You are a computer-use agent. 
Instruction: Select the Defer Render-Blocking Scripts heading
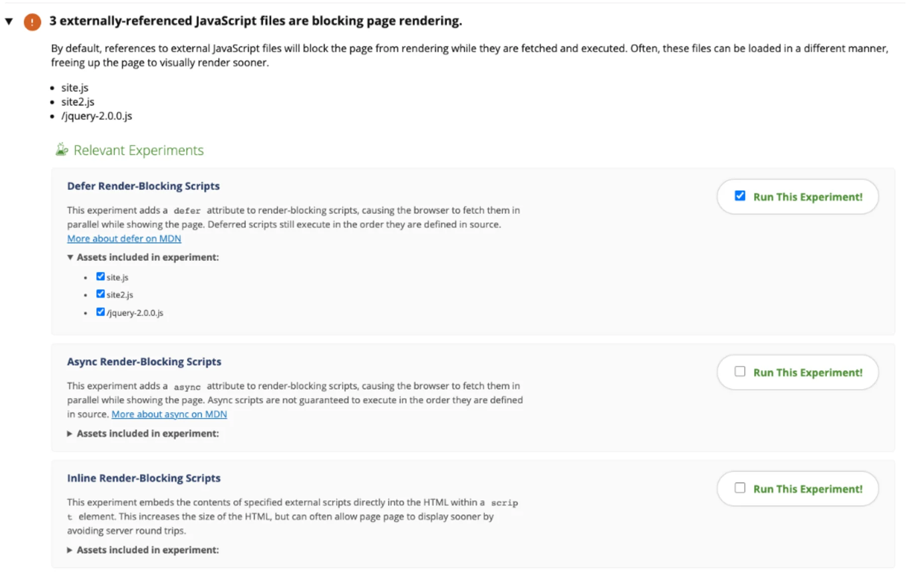click(x=143, y=186)
